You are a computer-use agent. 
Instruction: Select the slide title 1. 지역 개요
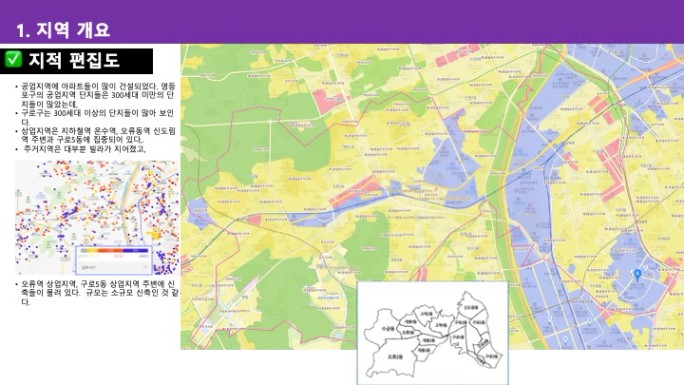click(63, 30)
